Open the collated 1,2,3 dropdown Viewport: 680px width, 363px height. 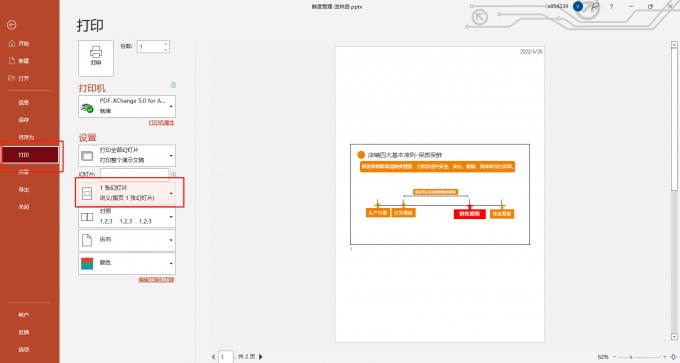pyautogui.click(x=127, y=216)
